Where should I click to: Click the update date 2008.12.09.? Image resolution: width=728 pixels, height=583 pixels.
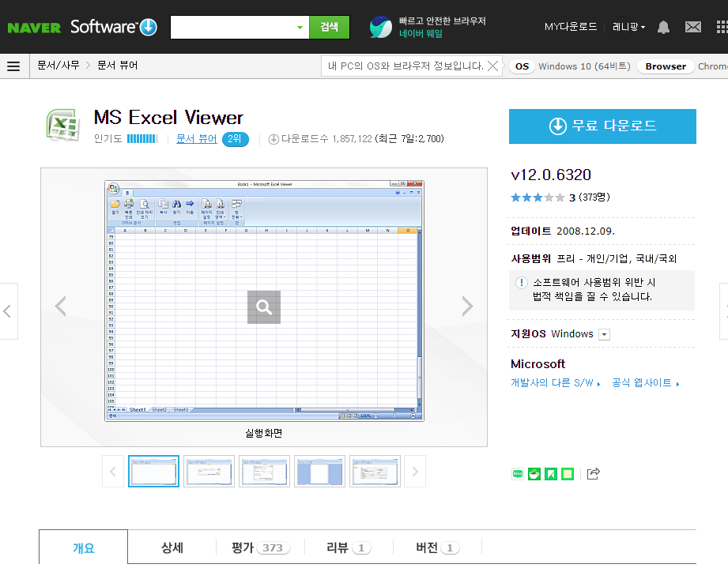pyautogui.click(x=586, y=231)
